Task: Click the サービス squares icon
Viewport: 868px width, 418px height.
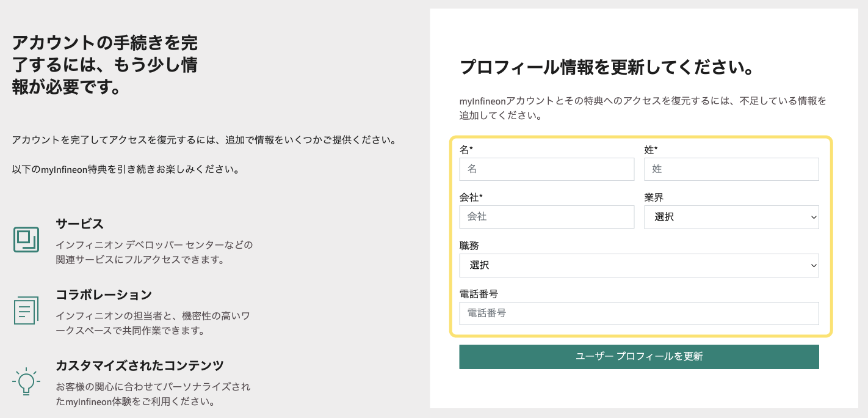Action: click(26, 240)
